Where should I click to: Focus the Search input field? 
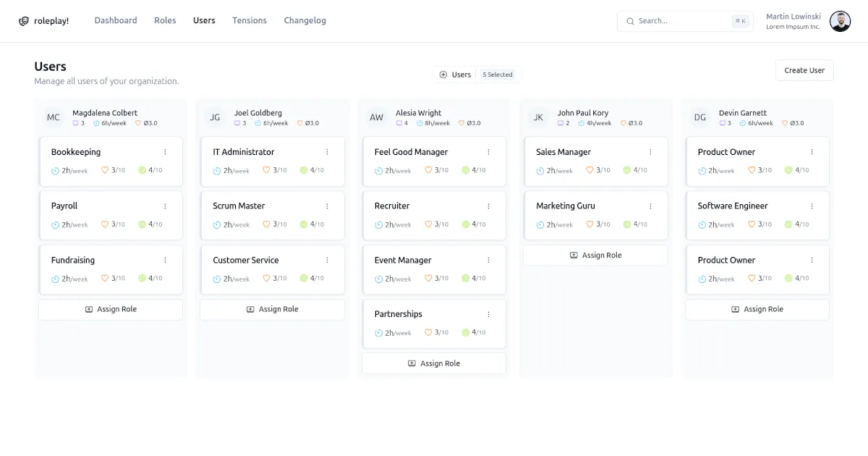[680, 21]
